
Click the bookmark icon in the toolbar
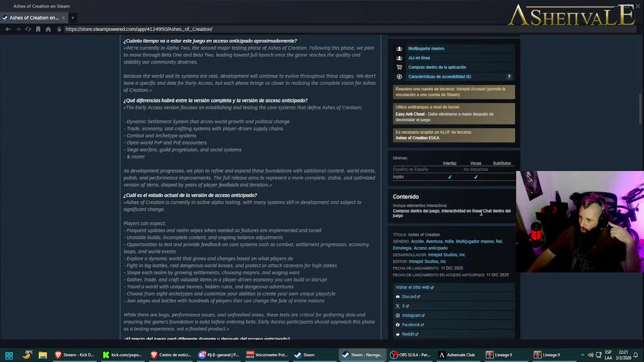pos(38,29)
